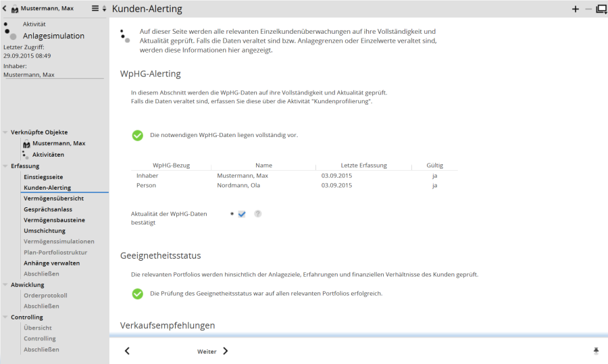
Task: Toggle 'Aktualität der WpHG-Daten bestätigt' checkbox
Action: pyautogui.click(x=242, y=214)
